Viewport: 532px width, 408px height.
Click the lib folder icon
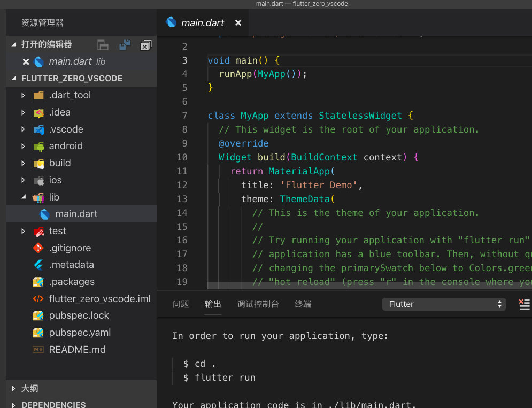click(x=38, y=197)
